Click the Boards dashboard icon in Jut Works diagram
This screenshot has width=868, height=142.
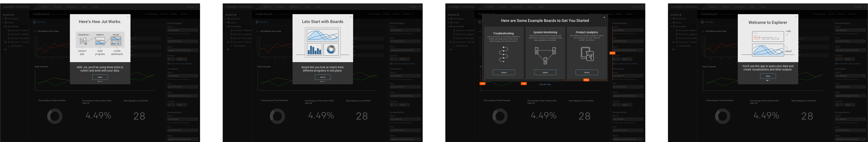(x=116, y=41)
